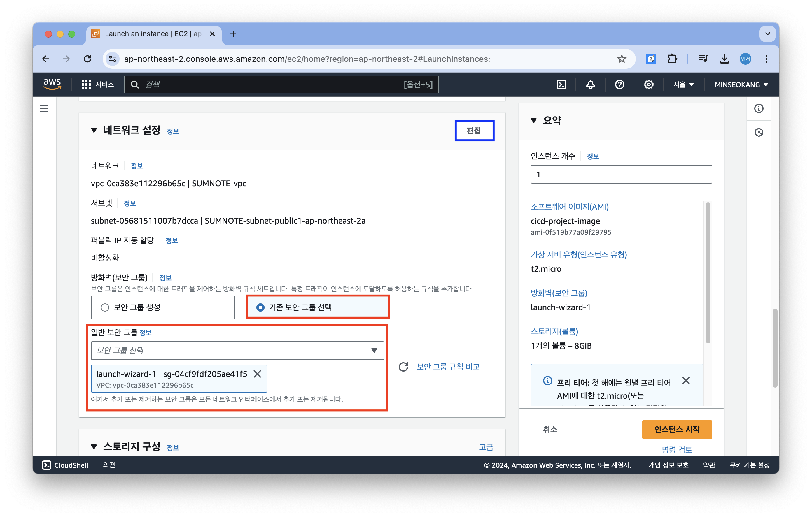
Task: Click the 인스턴스 시작 button
Action: pos(676,429)
